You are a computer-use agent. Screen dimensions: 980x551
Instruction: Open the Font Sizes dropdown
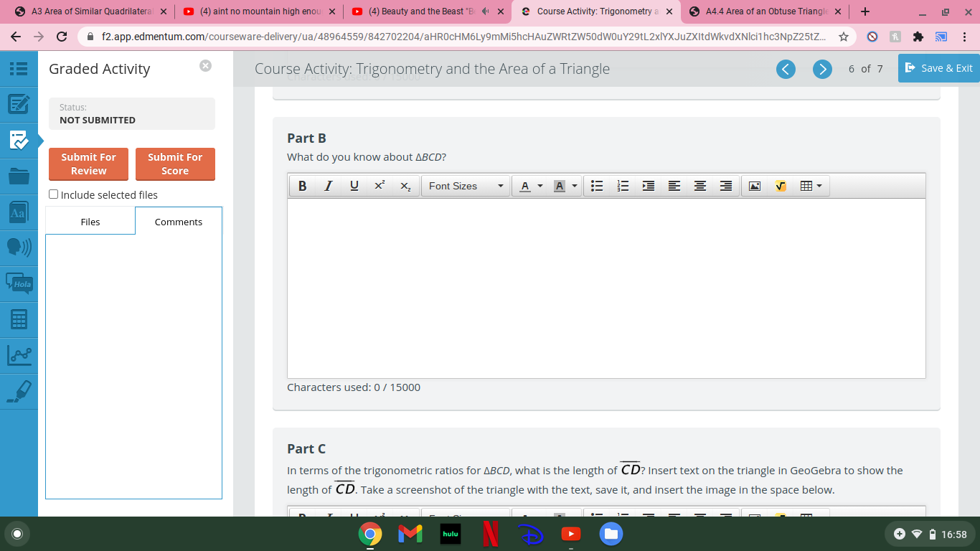coord(465,186)
